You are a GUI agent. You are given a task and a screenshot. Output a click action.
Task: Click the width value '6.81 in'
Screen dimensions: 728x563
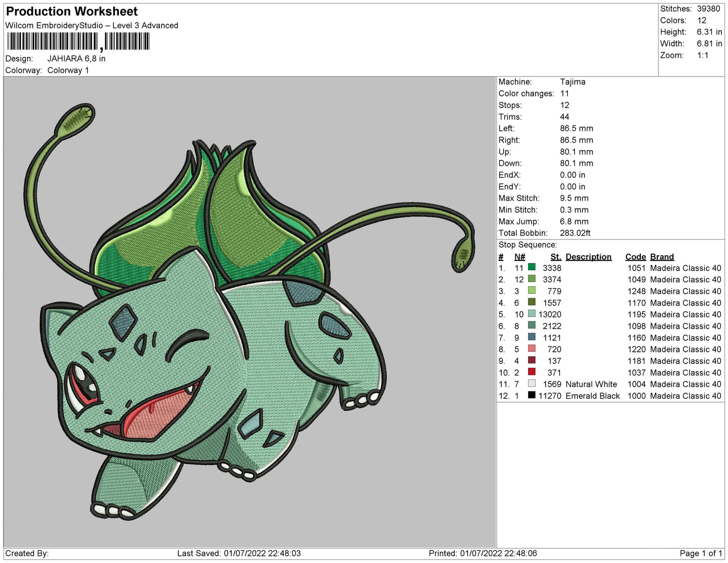709,43
